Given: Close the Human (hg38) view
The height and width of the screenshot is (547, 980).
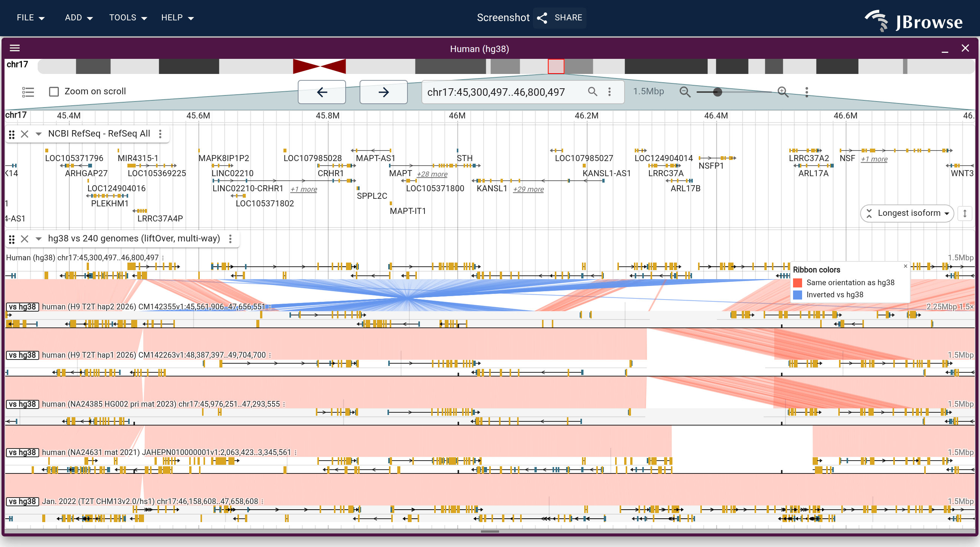Looking at the screenshot, I should point(965,48).
